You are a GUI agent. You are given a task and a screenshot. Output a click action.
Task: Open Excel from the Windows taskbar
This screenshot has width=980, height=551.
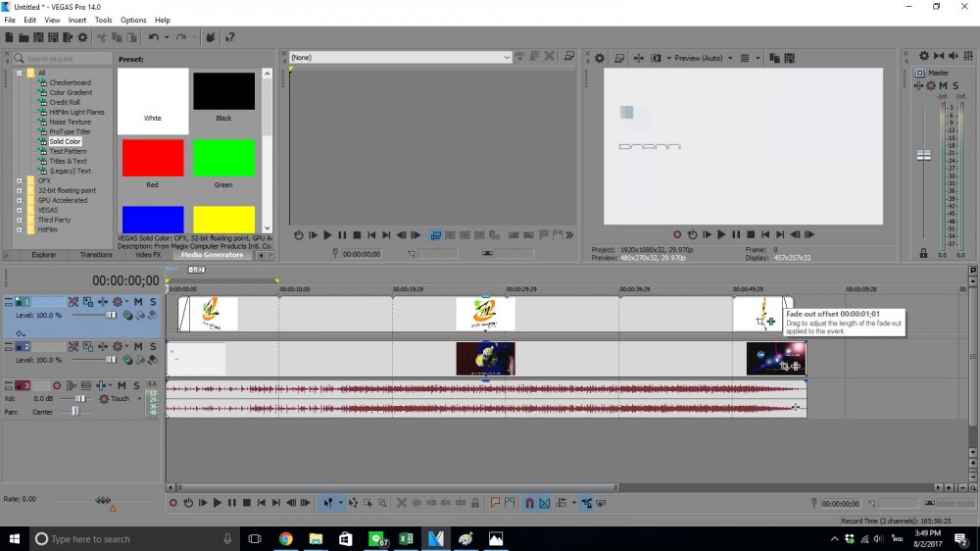click(x=407, y=538)
